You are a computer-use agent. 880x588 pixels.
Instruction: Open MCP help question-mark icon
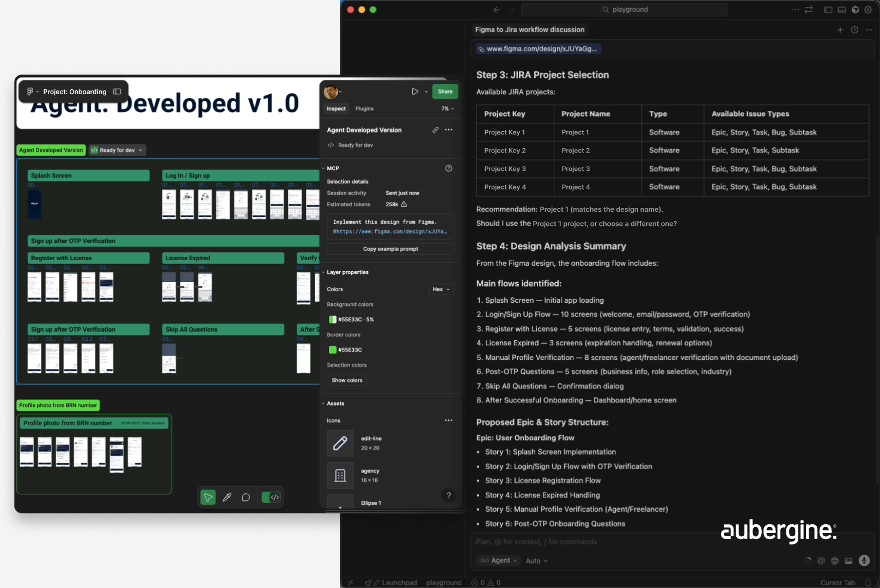click(449, 168)
